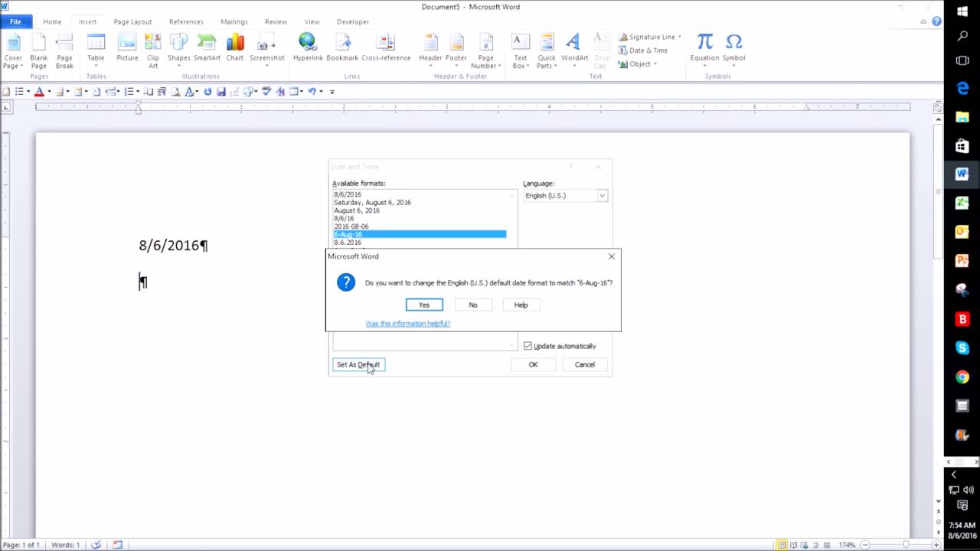
Task: Click Yes in the Microsoft Word prompt
Action: click(x=424, y=305)
